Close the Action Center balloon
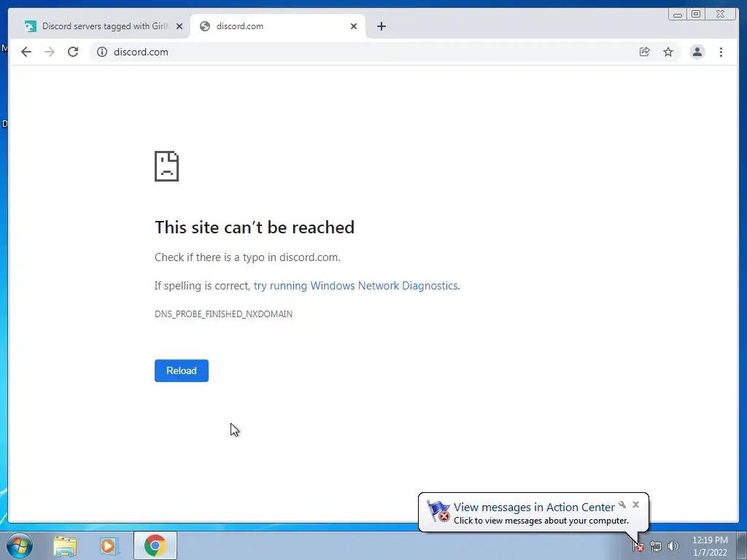The image size is (747, 560). (635, 505)
